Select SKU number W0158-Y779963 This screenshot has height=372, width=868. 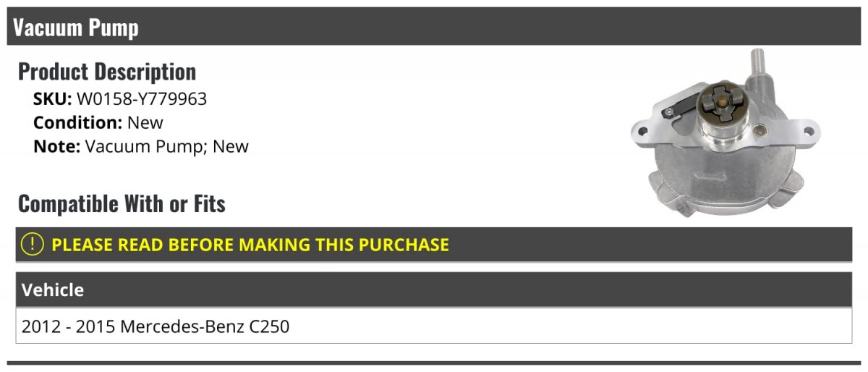coord(142,99)
